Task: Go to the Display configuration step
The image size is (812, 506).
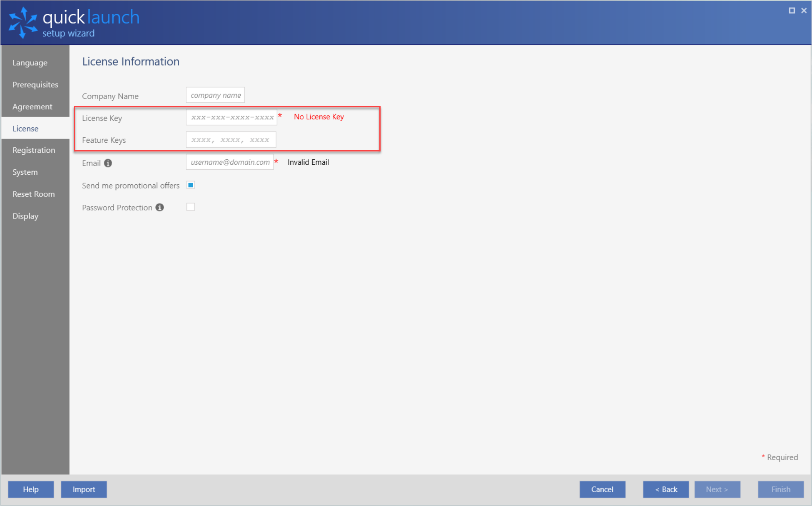Action: pos(25,216)
